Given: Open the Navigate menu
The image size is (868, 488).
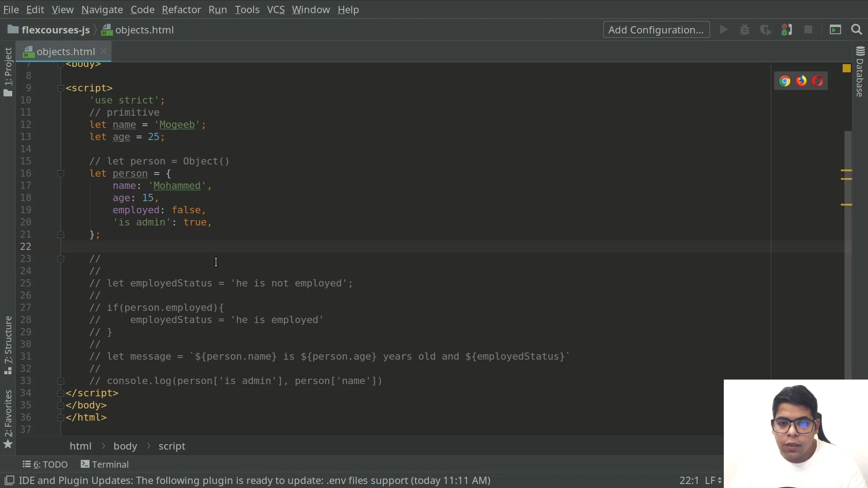Looking at the screenshot, I should [x=102, y=9].
